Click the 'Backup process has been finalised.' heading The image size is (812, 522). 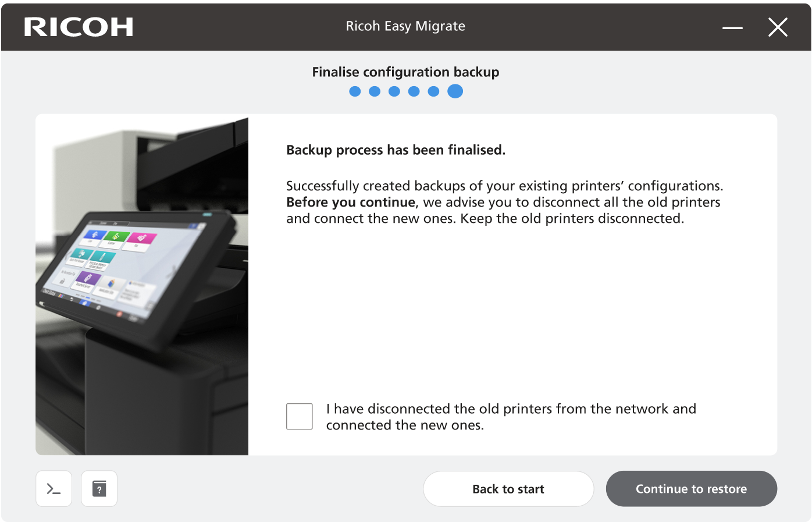pyautogui.click(x=396, y=150)
